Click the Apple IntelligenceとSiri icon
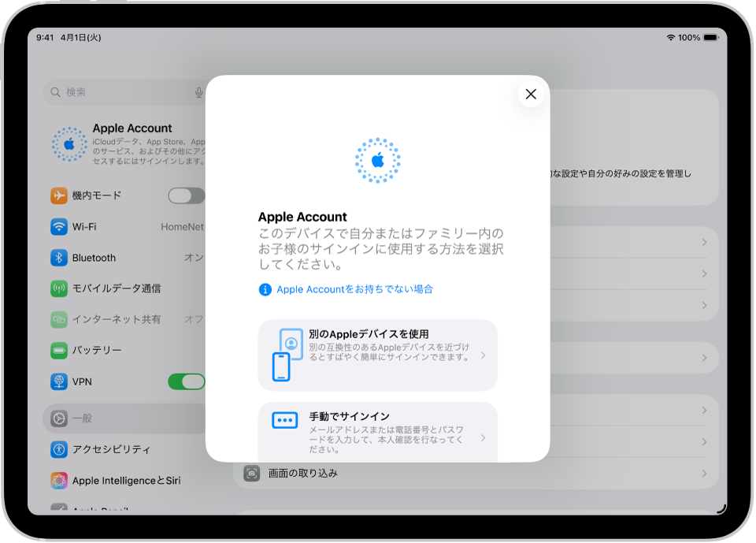Screen dimensions: 756x543 tap(58, 480)
